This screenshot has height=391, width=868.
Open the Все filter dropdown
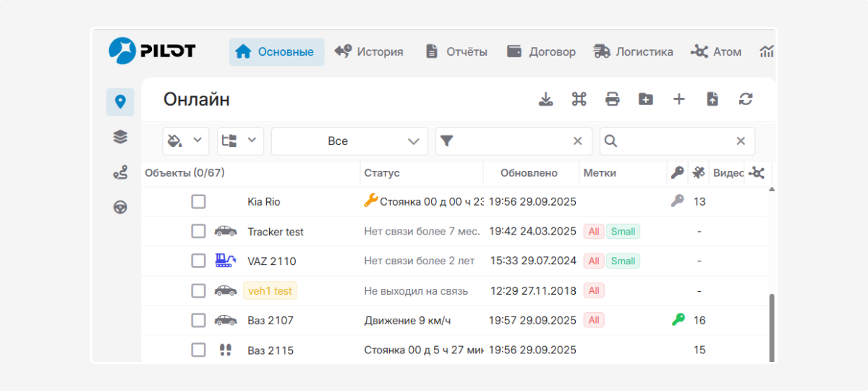coord(349,141)
